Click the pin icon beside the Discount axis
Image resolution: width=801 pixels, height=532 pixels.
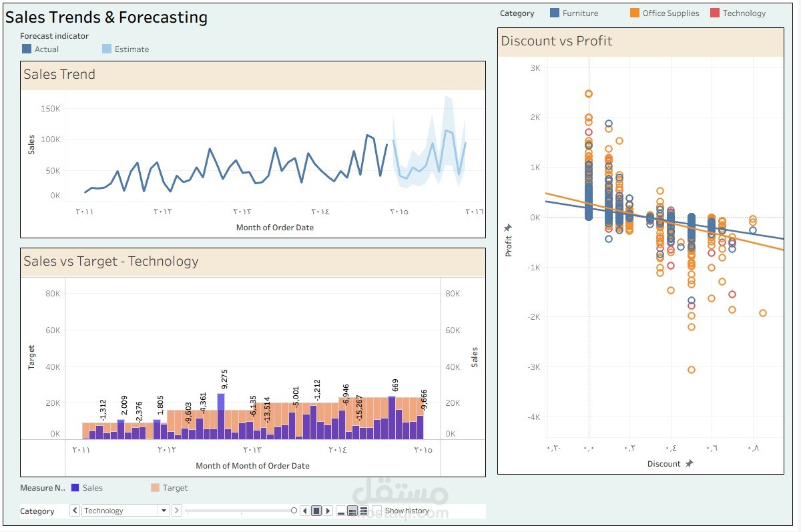[690, 463]
